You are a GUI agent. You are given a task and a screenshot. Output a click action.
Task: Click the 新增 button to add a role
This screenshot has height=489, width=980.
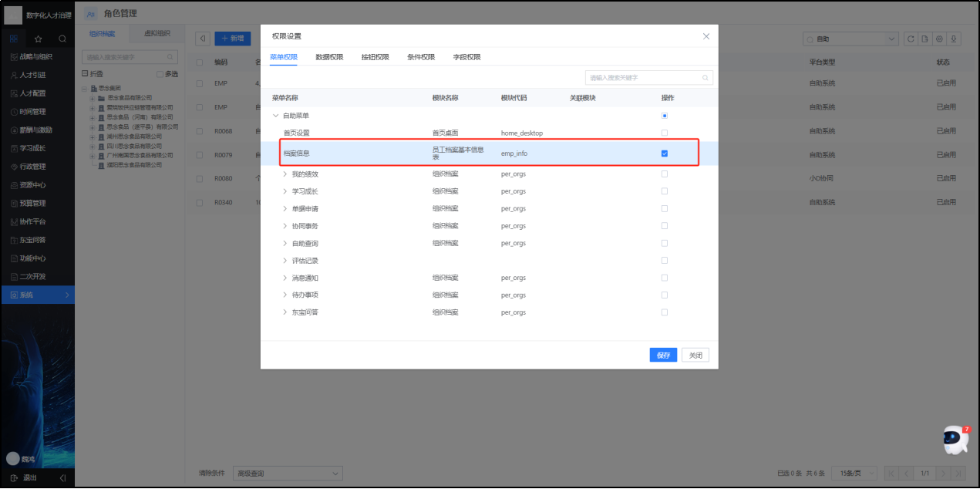click(233, 37)
